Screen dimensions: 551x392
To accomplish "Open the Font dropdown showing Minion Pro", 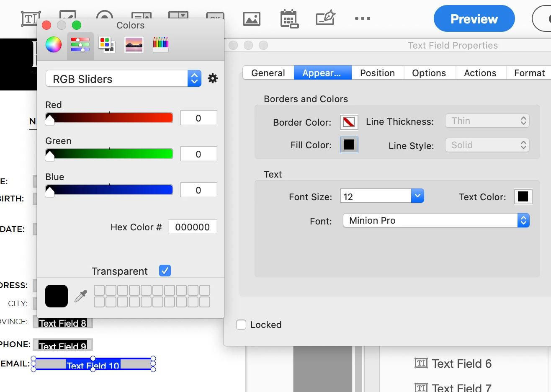I will click(x=436, y=220).
